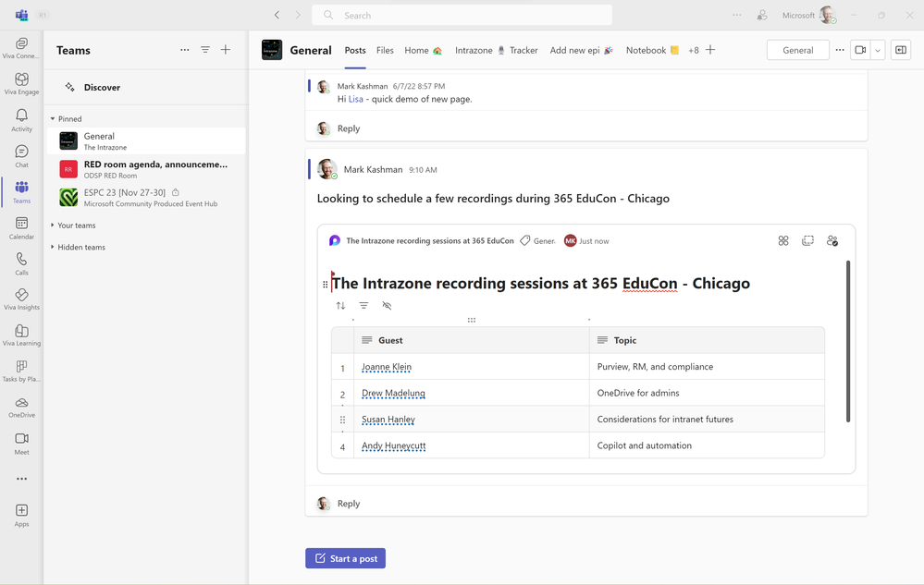Copy the Loop component icon
Screen dimensions: 924x585
[807, 240]
